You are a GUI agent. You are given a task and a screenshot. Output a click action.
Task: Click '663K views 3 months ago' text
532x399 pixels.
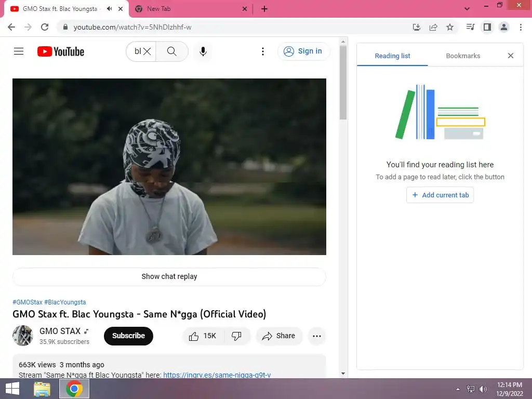61,365
